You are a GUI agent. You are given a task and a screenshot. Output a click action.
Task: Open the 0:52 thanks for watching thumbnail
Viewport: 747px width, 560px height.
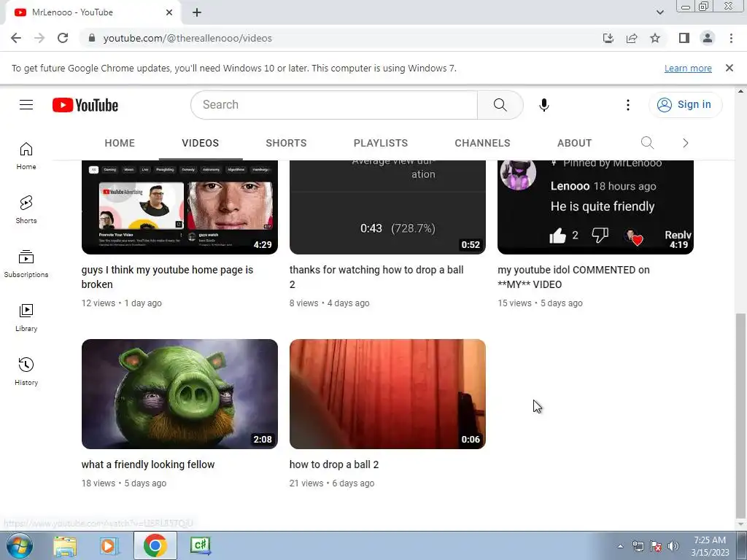point(387,207)
